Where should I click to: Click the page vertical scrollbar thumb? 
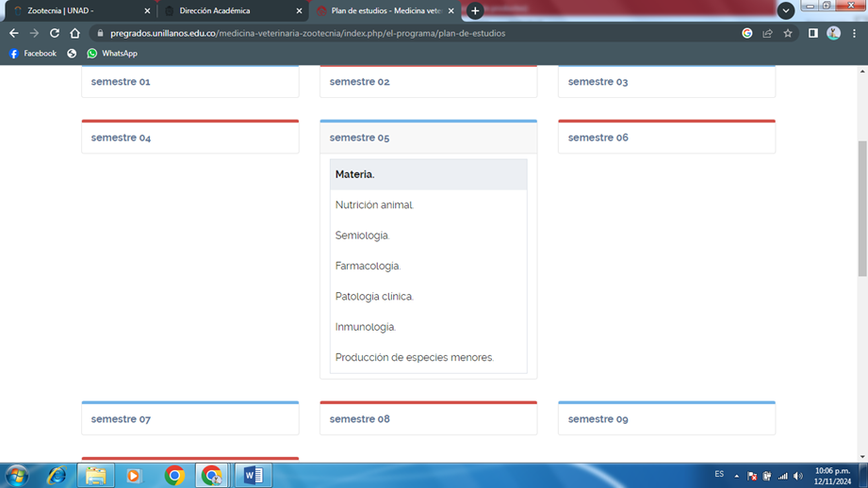[861, 207]
